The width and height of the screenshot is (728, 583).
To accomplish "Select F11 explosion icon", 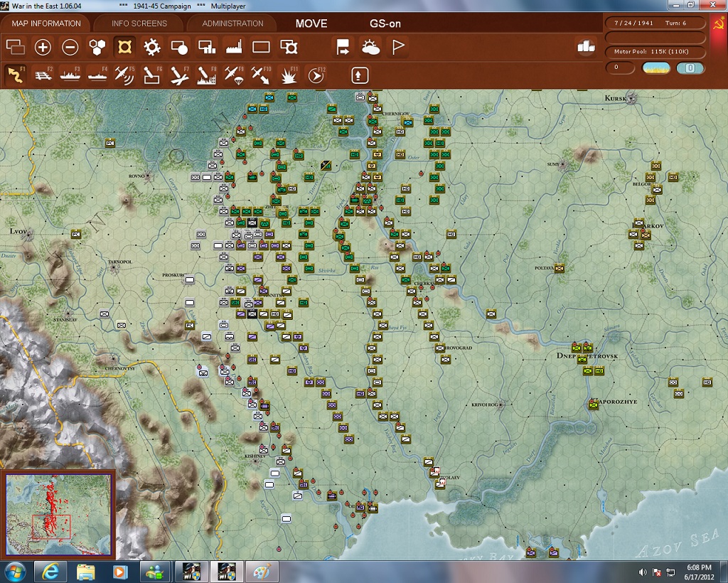I will click(289, 75).
